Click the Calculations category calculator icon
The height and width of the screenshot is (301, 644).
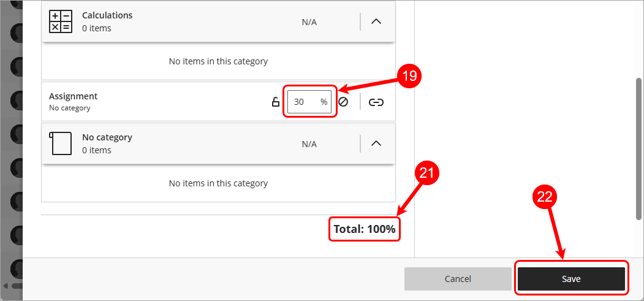click(61, 22)
